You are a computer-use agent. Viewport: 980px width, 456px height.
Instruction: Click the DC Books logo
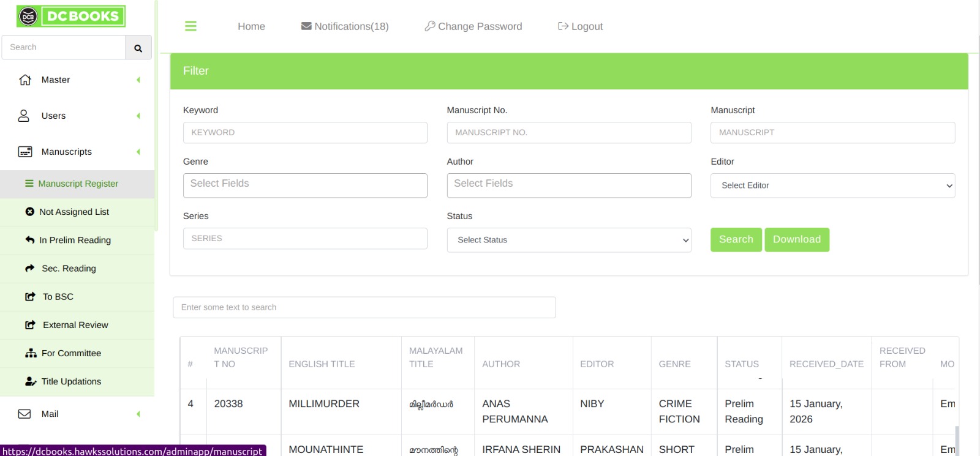pyautogui.click(x=71, y=17)
